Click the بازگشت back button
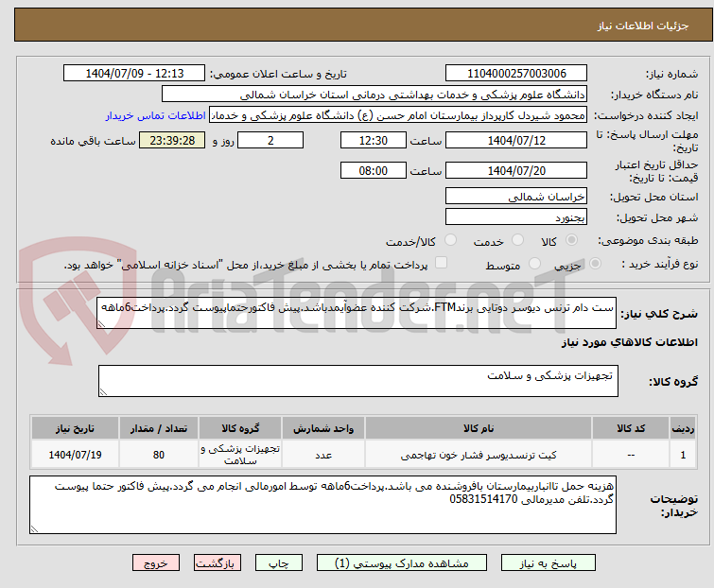Image resolution: width=714 pixels, height=588 pixels. pos(218,563)
